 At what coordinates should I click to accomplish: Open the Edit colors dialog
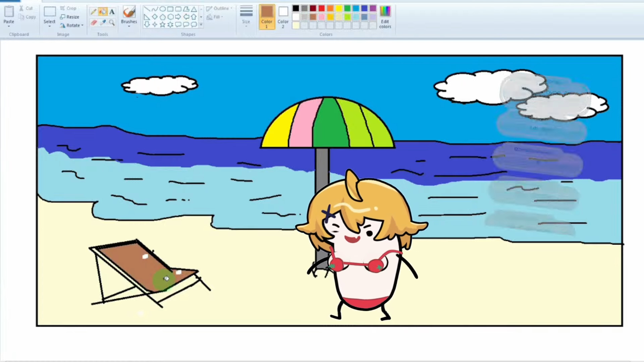point(385,17)
